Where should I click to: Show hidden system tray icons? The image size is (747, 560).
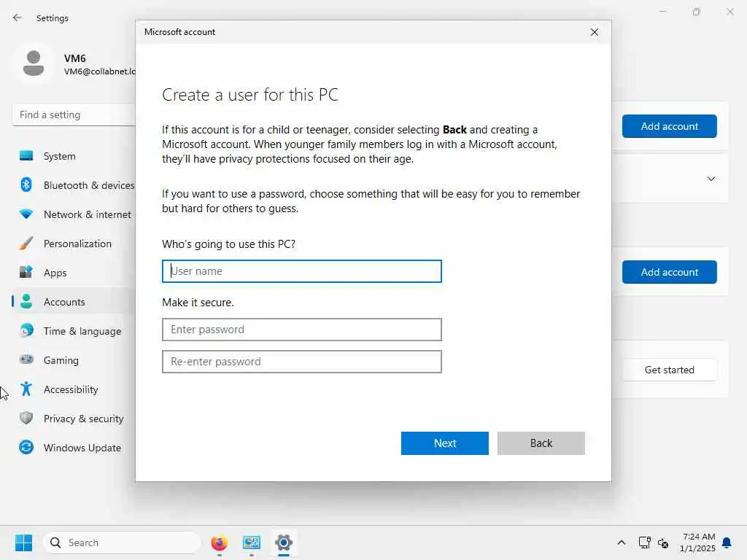622,542
